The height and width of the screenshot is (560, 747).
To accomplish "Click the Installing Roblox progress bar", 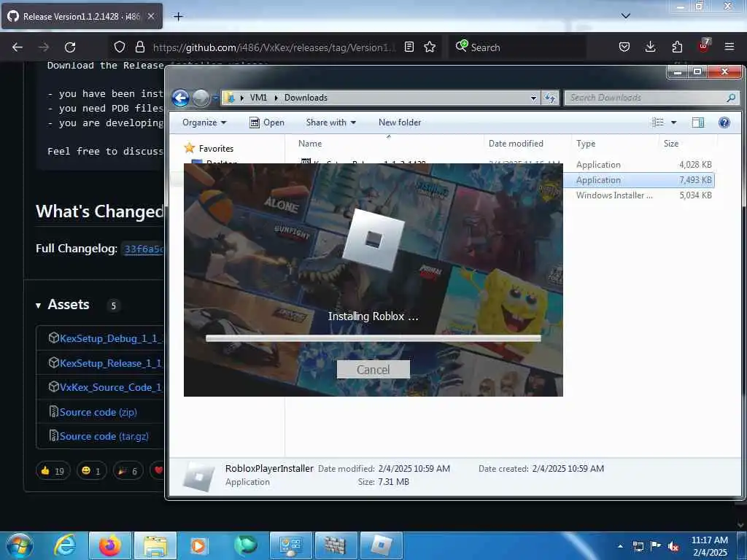I will pos(373,338).
